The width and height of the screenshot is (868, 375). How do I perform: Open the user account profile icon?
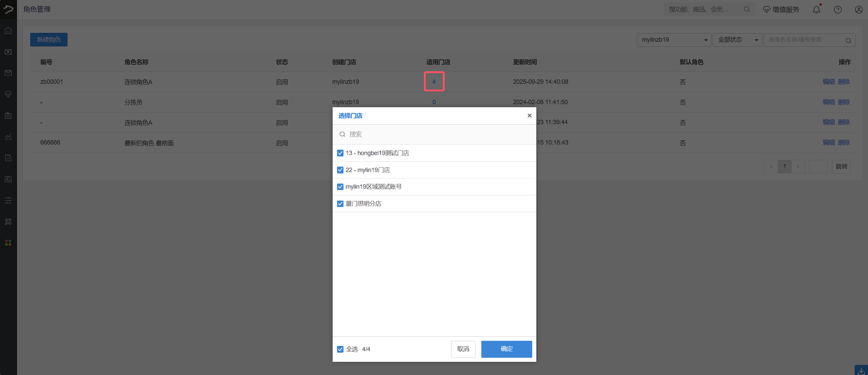(x=859, y=9)
